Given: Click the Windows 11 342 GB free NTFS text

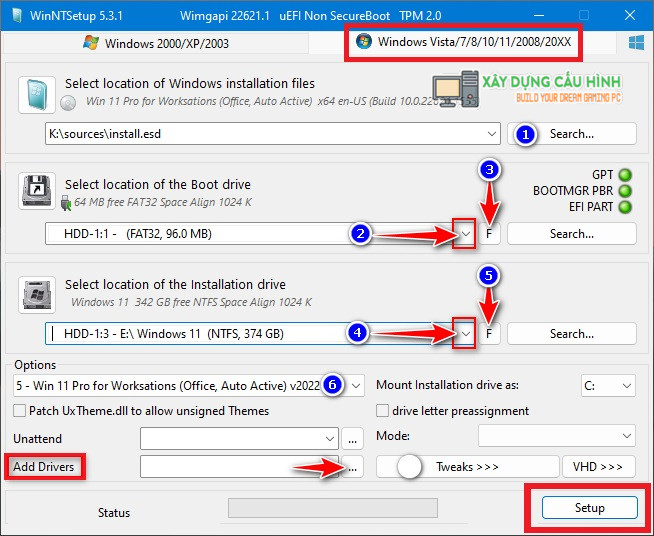Looking at the screenshot, I should 191,302.
